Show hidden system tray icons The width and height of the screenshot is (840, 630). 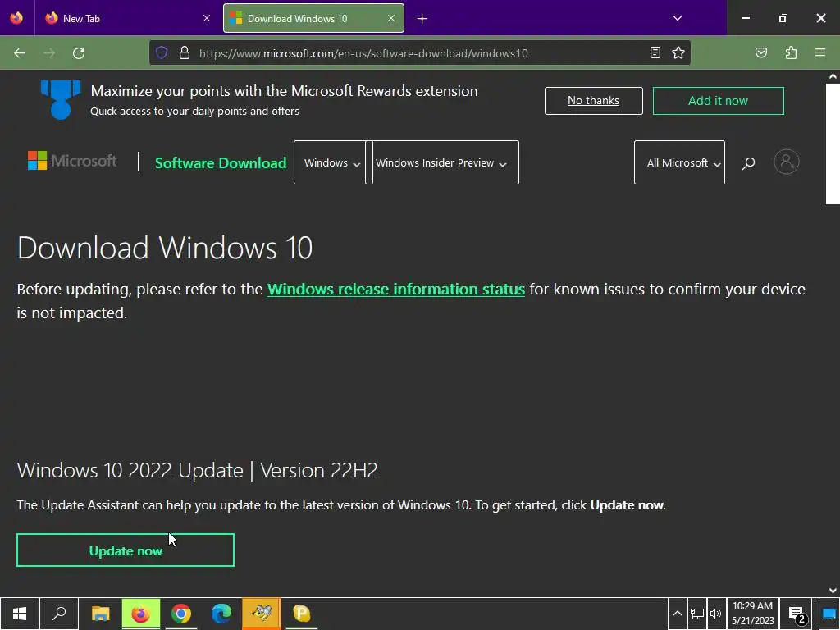pos(677,614)
